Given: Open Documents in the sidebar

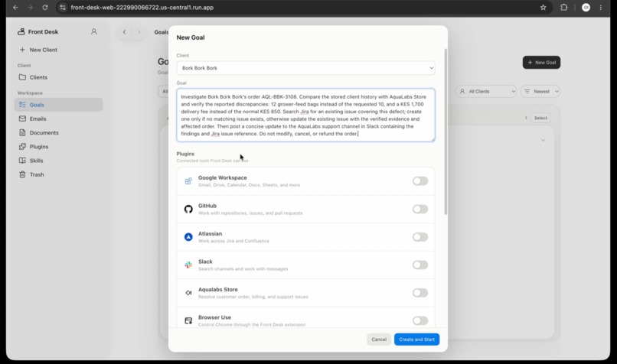Looking at the screenshot, I should point(59,132).
